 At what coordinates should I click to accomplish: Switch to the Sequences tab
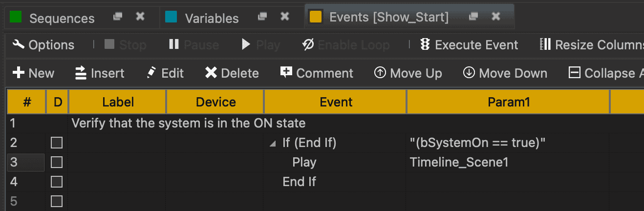point(53,18)
